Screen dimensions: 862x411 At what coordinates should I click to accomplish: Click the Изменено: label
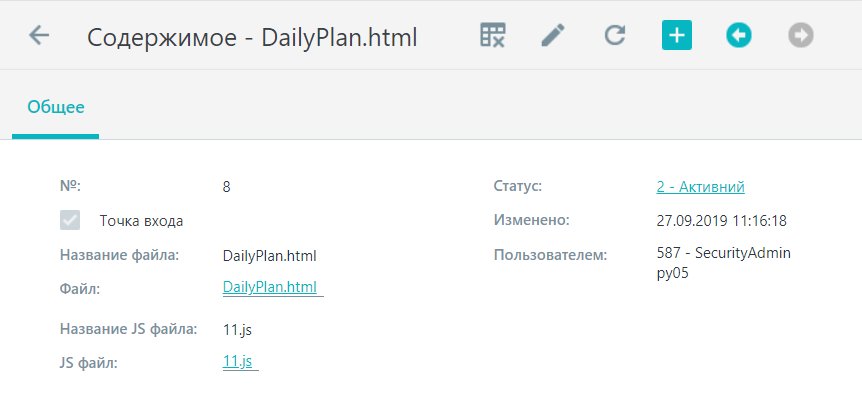pyautogui.click(x=532, y=220)
